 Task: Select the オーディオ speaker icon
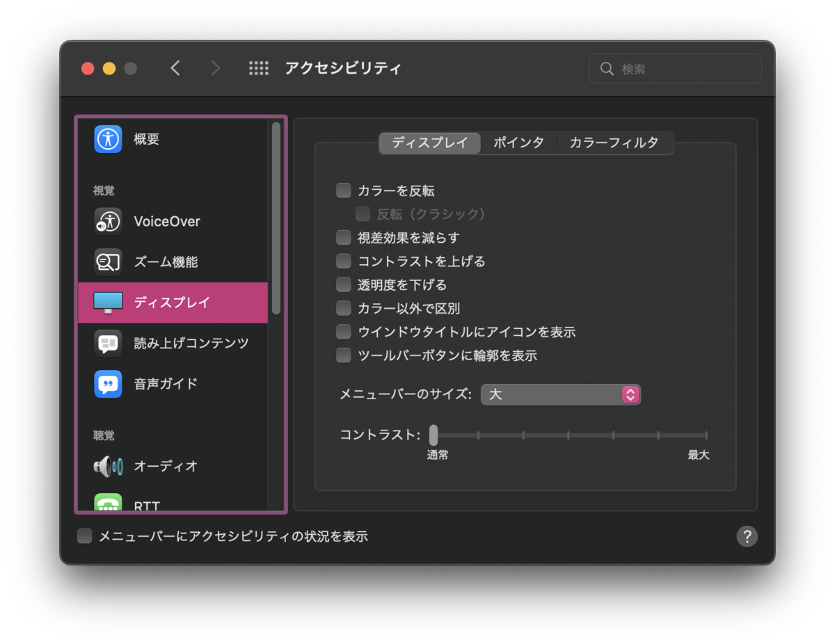pyautogui.click(x=108, y=466)
